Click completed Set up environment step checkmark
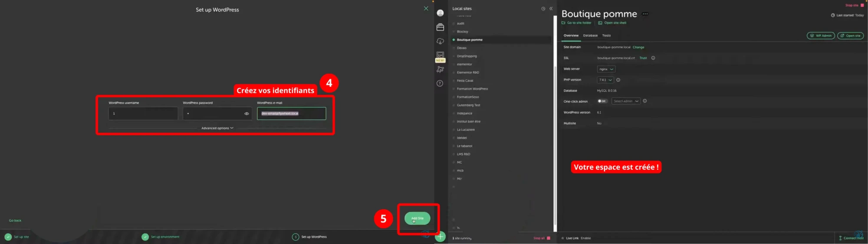The height and width of the screenshot is (244, 868). pyautogui.click(x=145, y=237)
